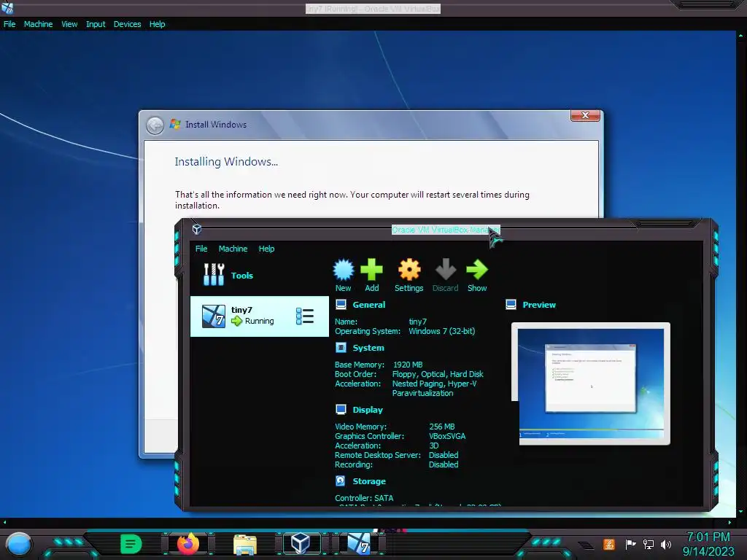
Task: Click the 'Windows 7 (32-bit)' operating system value
Action: click(441, 331)
